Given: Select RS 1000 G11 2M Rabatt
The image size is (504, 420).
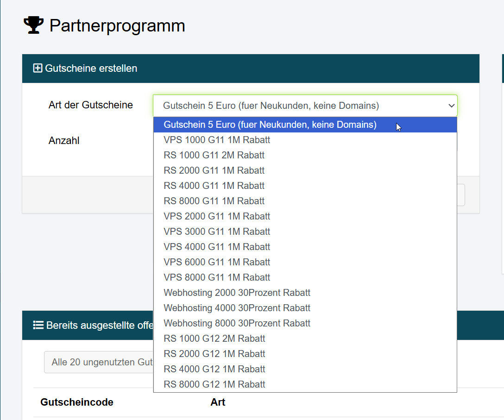Looking at the screenshot, I should tap(214, 155).
